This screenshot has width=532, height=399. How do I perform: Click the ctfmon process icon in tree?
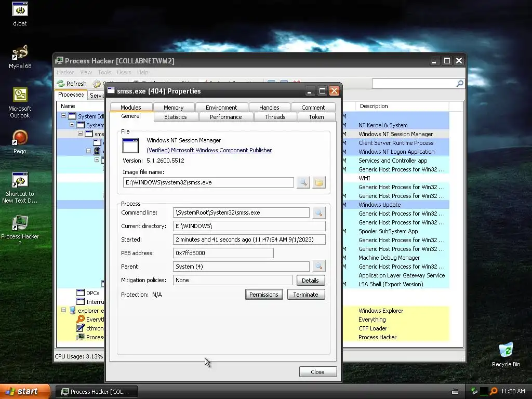coord(81,328)
